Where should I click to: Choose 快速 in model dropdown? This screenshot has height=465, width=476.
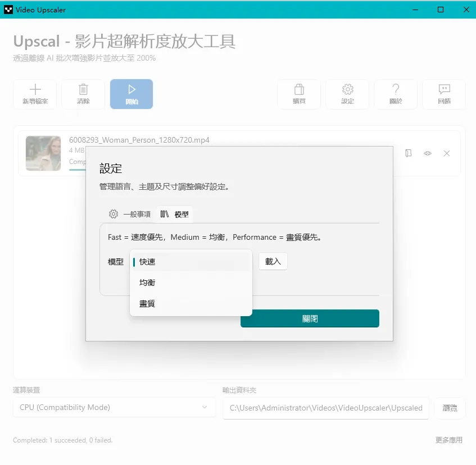tap(191, 262)
